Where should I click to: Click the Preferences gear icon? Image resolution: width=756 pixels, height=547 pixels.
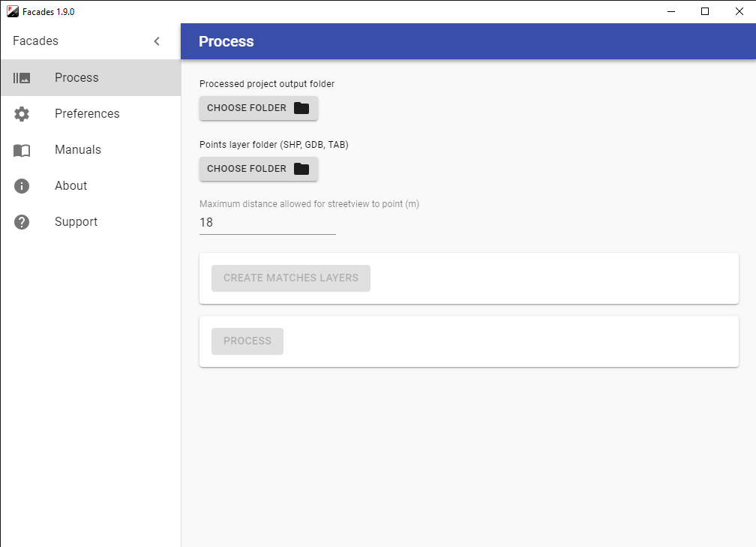[x=22, y=114]
